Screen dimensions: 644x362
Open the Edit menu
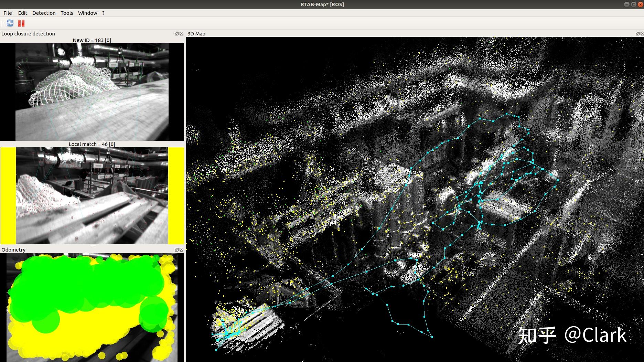coord(23,13)
